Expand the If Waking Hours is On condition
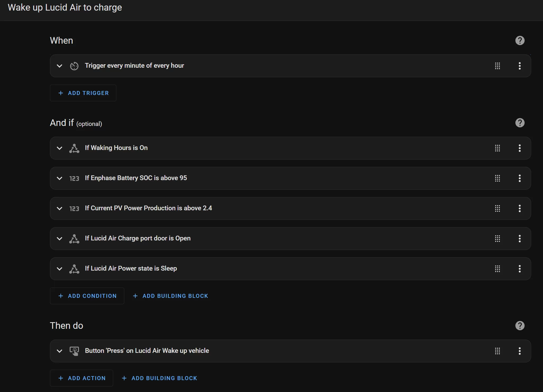This screenshot has height=392, width=543. click(59, 148)
